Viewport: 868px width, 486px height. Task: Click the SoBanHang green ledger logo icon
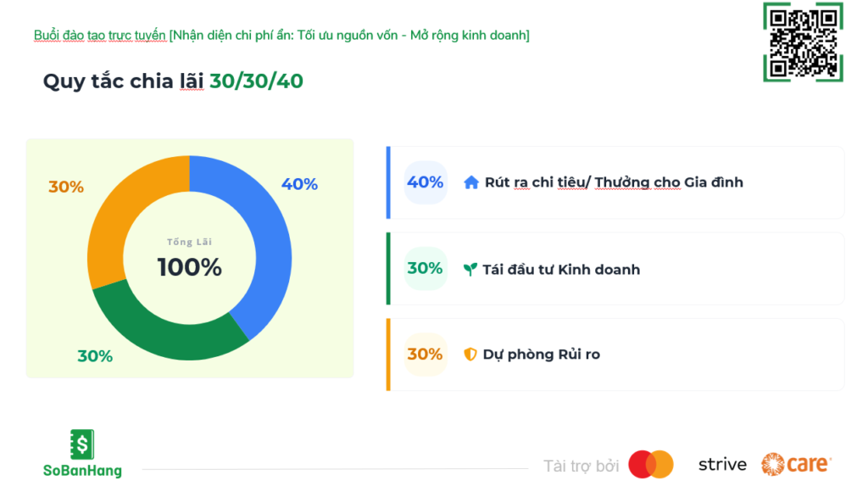(x=82, y=444)
